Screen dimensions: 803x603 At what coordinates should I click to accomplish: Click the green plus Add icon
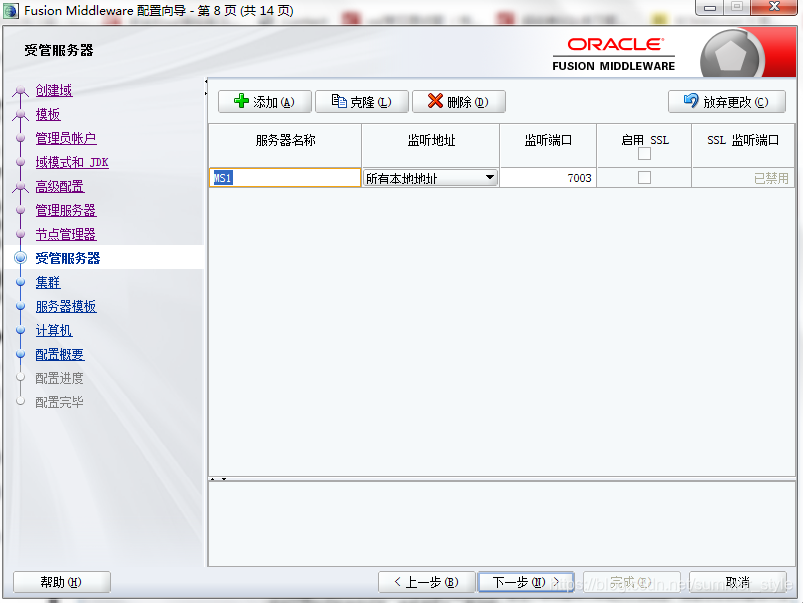coord(241,101)
